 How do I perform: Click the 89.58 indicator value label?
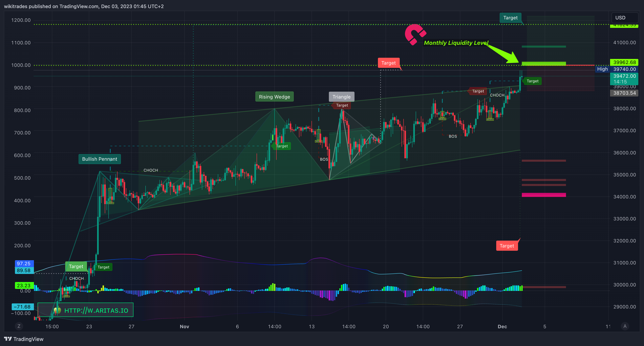coord(24,271)
